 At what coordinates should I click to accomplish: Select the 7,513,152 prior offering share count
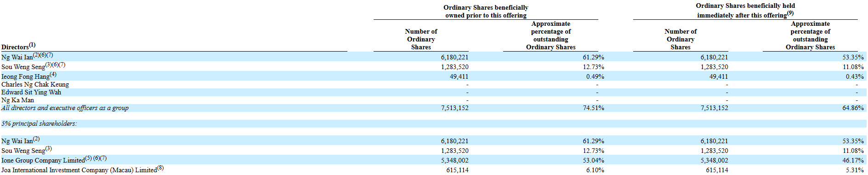(455, 108)
